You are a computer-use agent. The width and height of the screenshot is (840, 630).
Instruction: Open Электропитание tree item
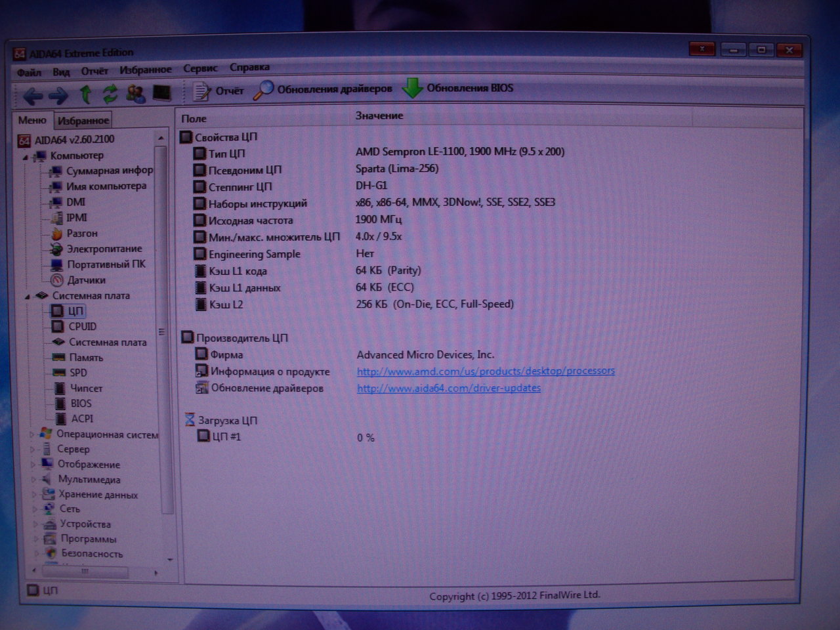[x=96, y=249]
